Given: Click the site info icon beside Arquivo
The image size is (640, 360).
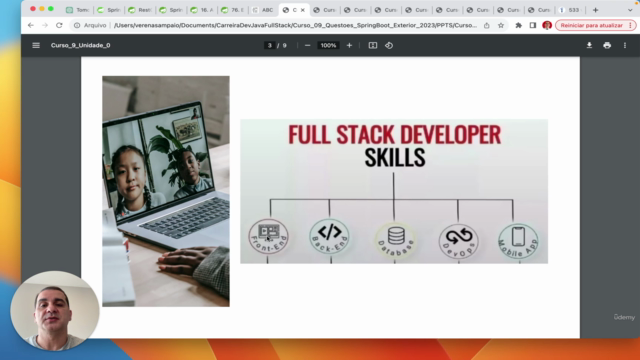Looking at the screenshot, I should [77, 25].
